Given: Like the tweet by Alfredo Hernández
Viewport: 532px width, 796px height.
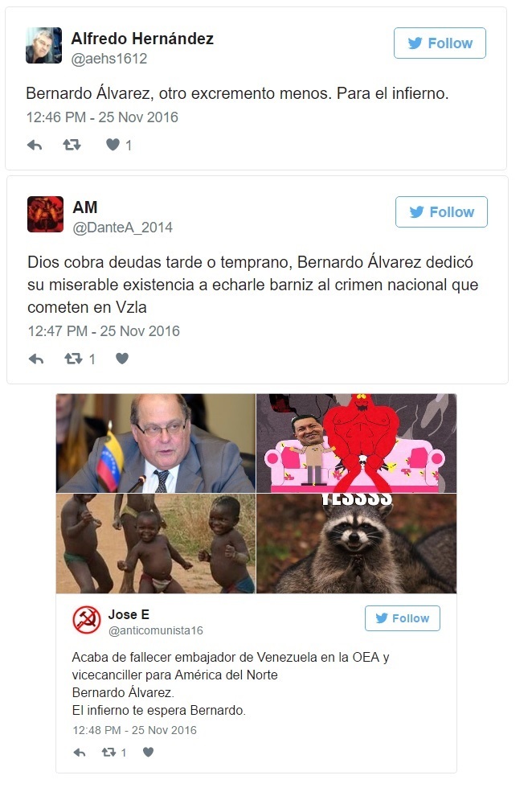Looking at the screenshot, I should pos(113,146).
